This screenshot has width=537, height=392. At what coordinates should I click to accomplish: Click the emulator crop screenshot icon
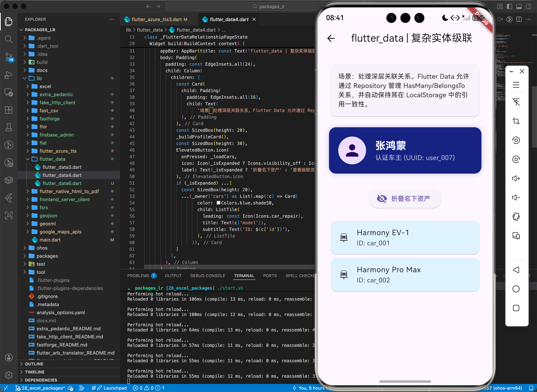pyautogui.click(x=516, y=121)
